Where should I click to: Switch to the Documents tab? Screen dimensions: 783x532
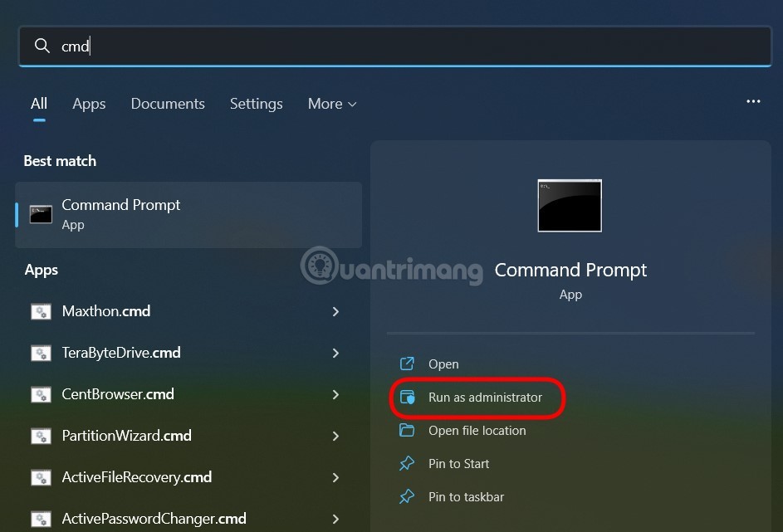pyautogui.click(x=168, y=104)
